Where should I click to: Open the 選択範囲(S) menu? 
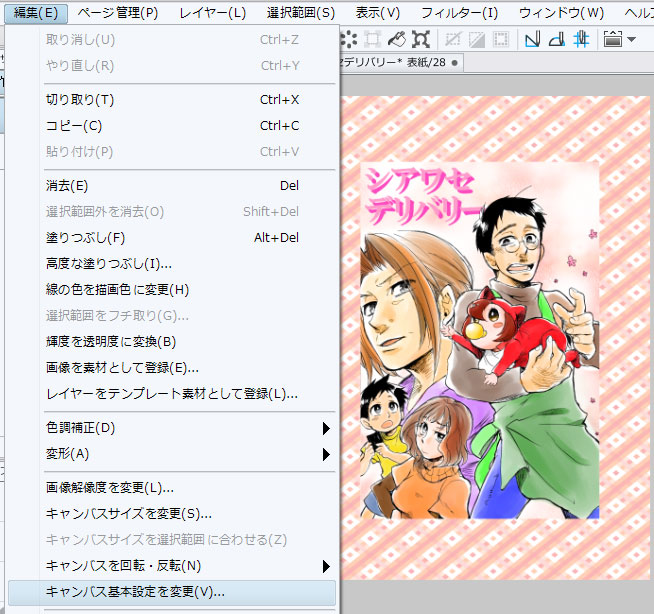[x=301, y=13]
